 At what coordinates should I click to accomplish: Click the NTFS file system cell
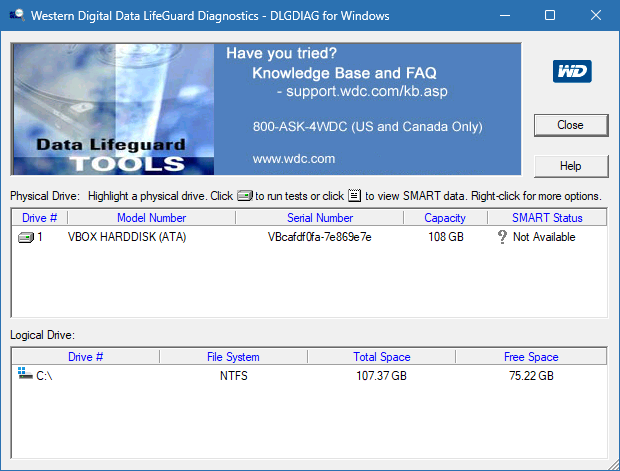(x=234, y=376)
